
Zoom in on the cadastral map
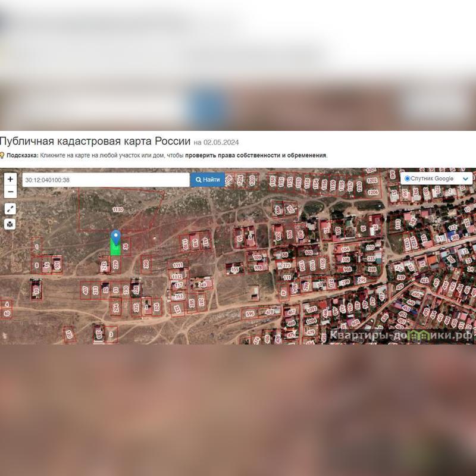[x=10, y=179]
